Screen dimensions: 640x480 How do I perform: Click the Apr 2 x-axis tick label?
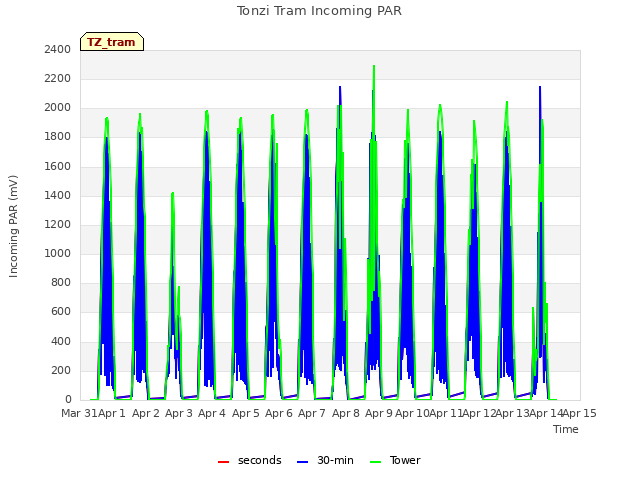pos(146,413)
